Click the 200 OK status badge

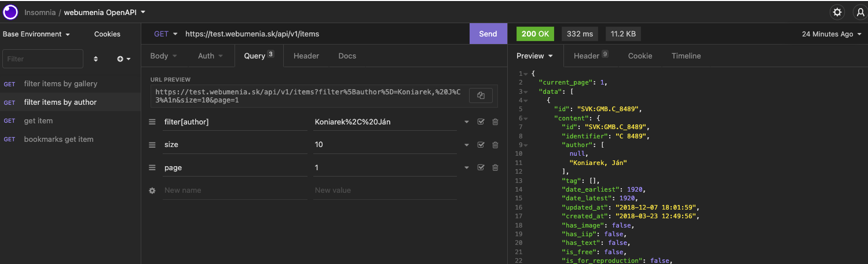tap(535, 34)
